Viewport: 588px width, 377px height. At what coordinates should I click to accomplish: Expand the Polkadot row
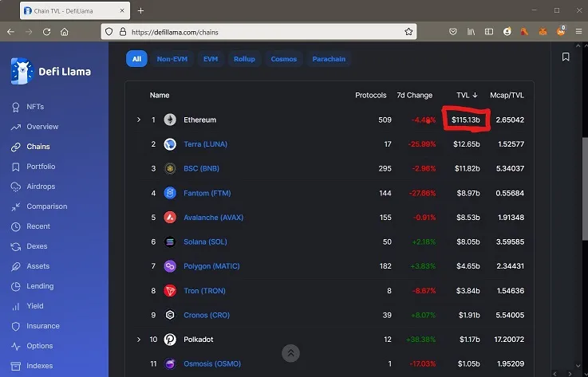point(139,340)
